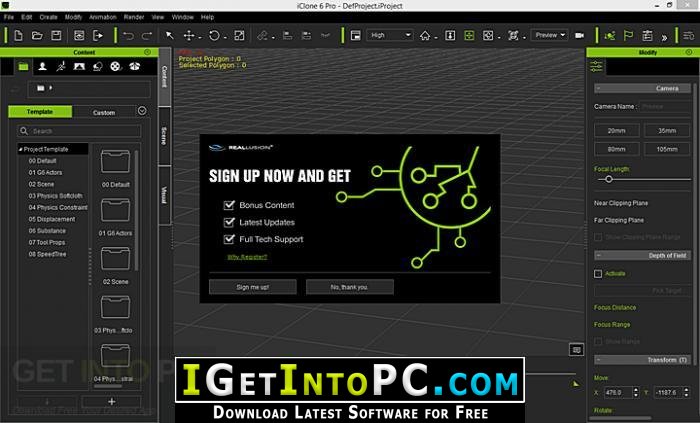This screenshot has width=700, height=423.
Task: Click the New Project toolbar icon
Action: point(18,35)
